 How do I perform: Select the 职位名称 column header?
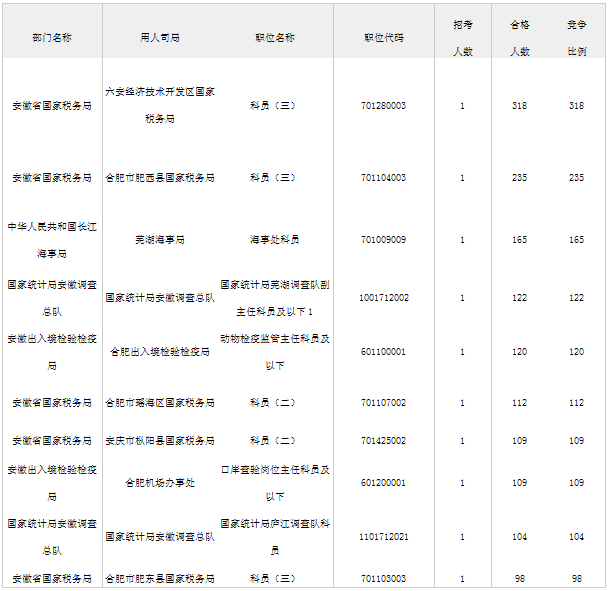(x=274, y=37)
